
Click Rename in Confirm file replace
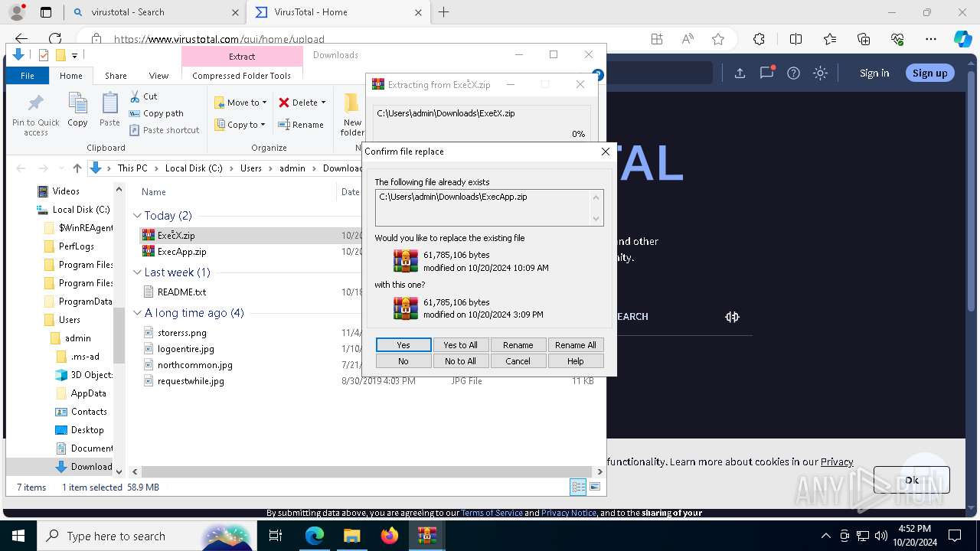tap(518, 345)
